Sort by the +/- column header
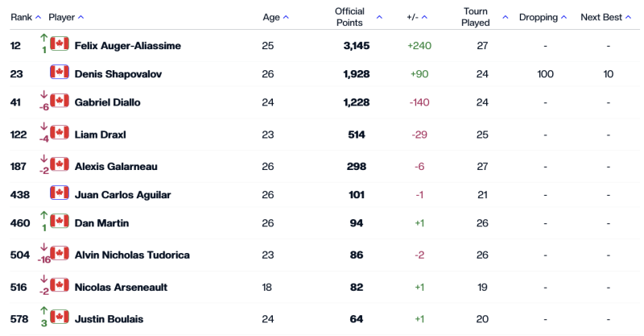Viewport: 644px width, 336px height. (418, 17)
